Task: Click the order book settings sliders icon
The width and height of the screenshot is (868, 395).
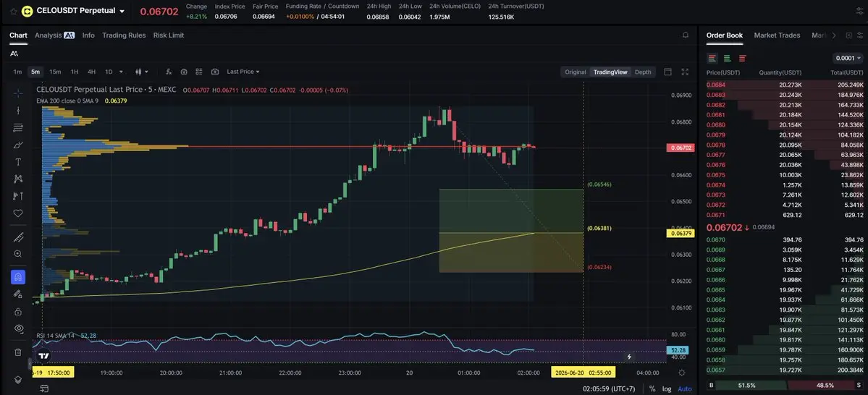Action: 859,35
